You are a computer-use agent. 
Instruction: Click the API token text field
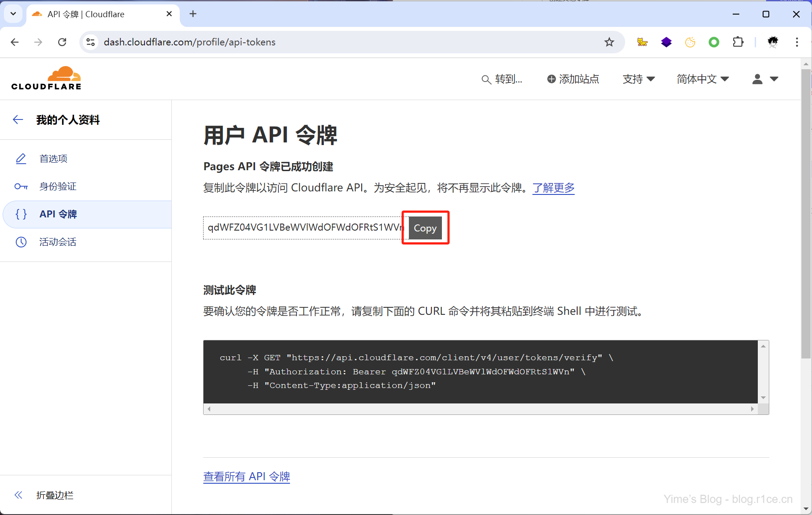[303, 228]
